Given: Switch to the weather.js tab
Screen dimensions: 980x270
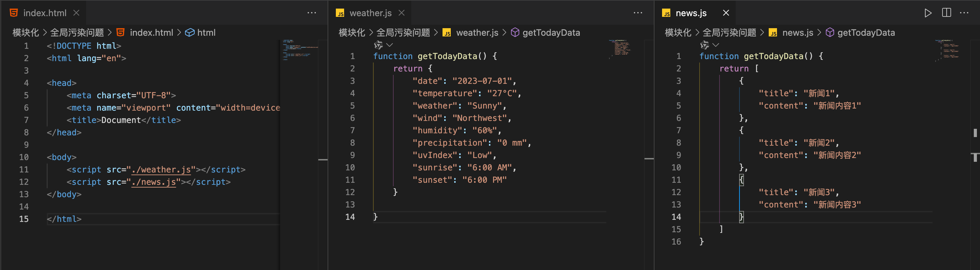Looking at the screenshot, I should coord(370,13).
